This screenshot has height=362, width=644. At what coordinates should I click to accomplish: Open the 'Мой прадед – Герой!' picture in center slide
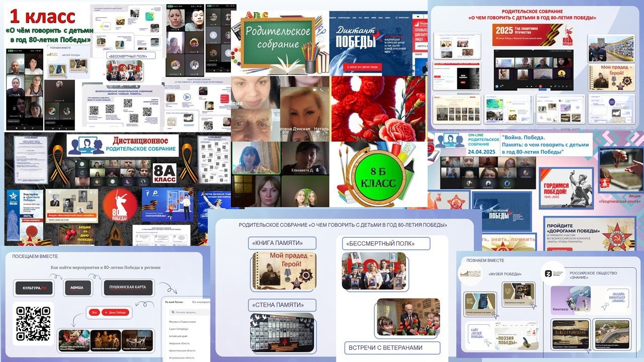pos(284,271)
